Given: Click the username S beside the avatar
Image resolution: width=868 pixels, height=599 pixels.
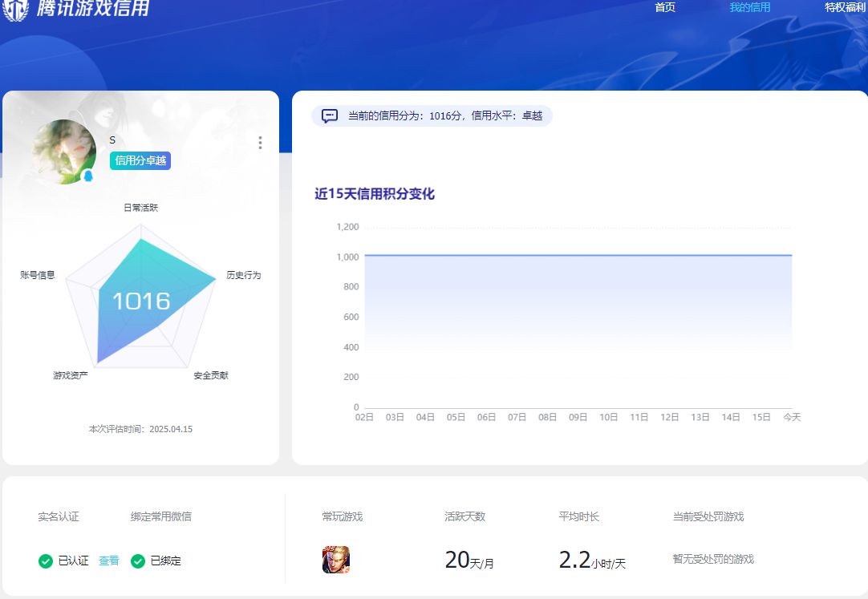Looking at the screenshot, I should coord(112,140).
